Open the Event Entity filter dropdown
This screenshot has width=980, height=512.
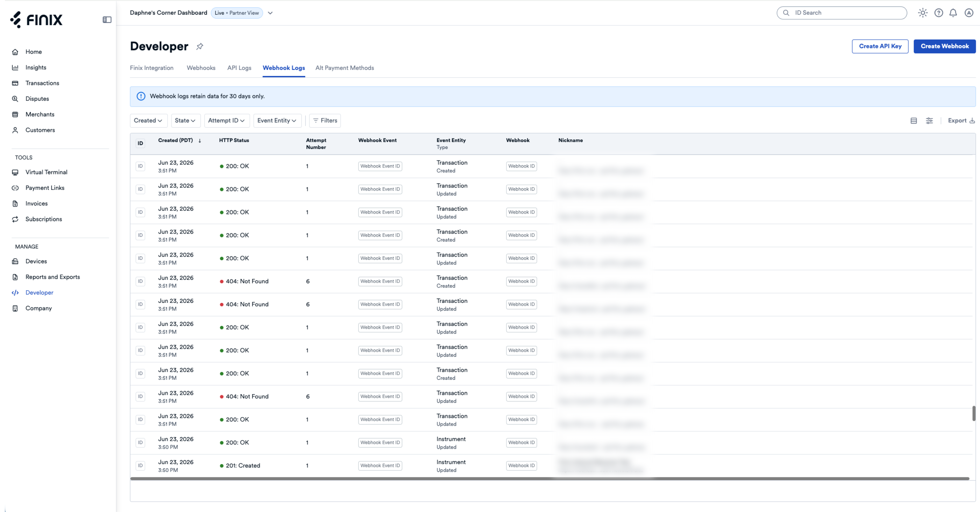point(276,121)
